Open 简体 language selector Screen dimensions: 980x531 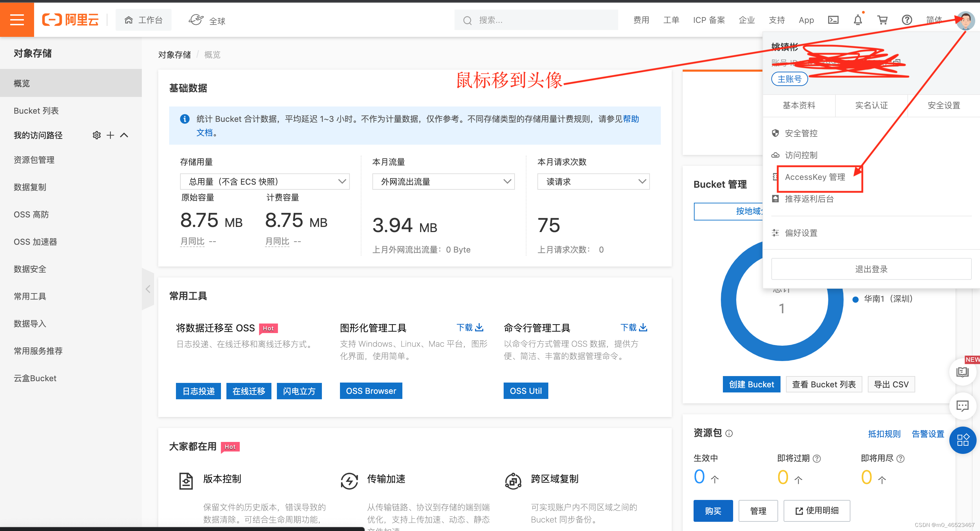click(x=934, y=20)
